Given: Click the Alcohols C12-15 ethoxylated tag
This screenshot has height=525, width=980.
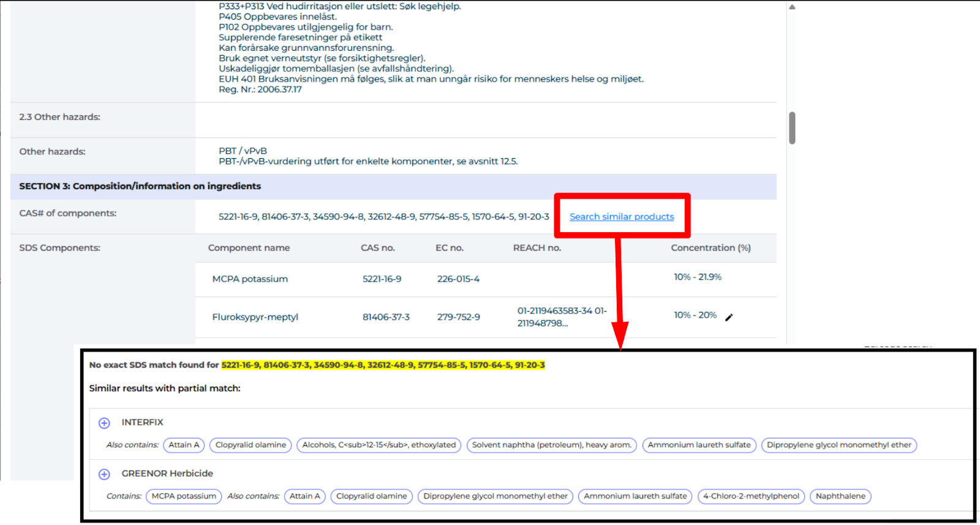Looking at the screenshot, I should [379, 445].
